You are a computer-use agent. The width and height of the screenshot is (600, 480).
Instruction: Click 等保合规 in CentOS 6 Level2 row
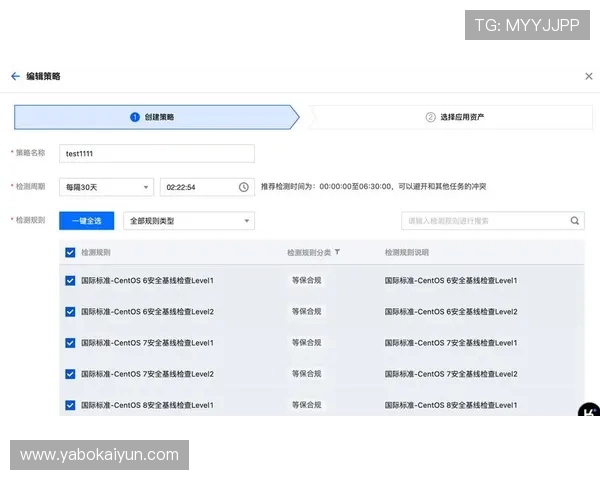pyautogui.click(x=307, y=312)
